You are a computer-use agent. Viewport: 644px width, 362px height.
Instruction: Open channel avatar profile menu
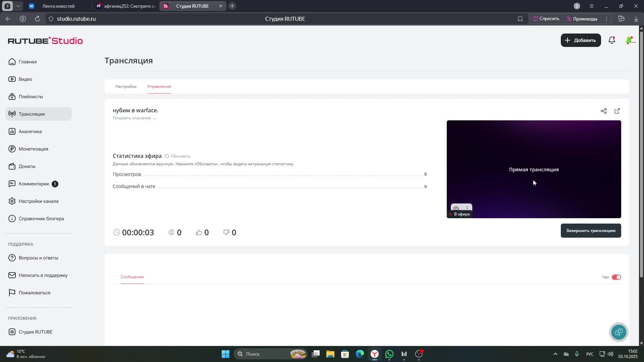[630, 40]
